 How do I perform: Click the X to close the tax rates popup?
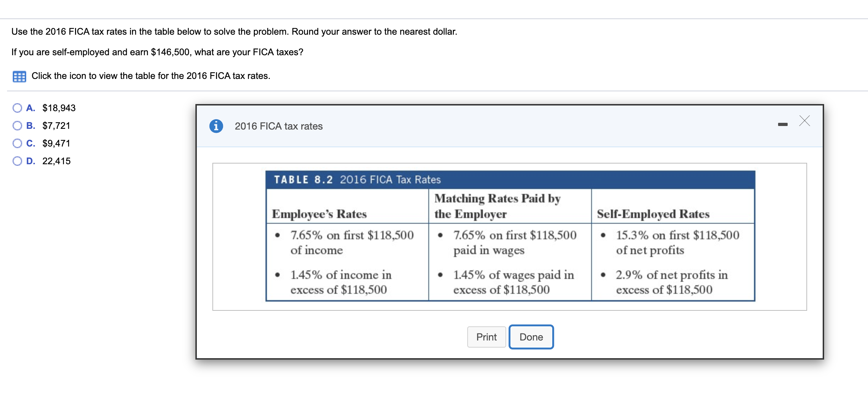[805, 121]
